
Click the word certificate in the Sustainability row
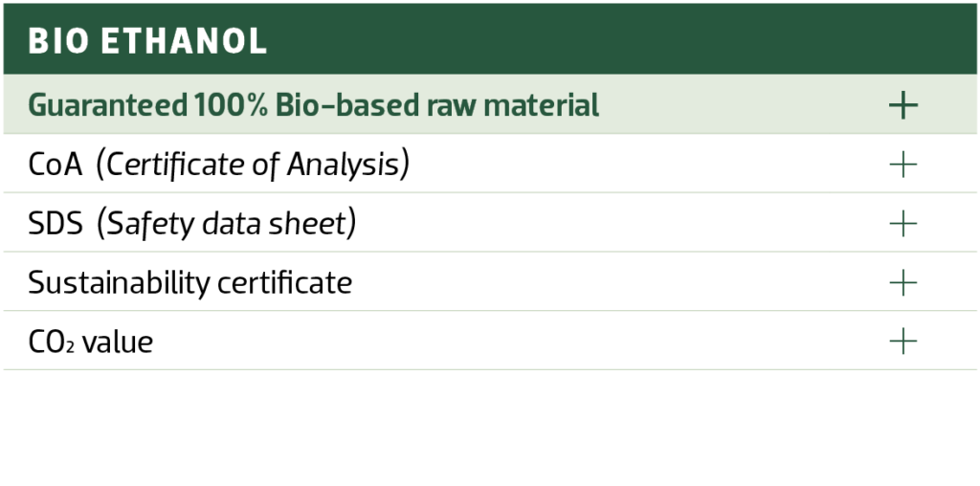(290, 283)
